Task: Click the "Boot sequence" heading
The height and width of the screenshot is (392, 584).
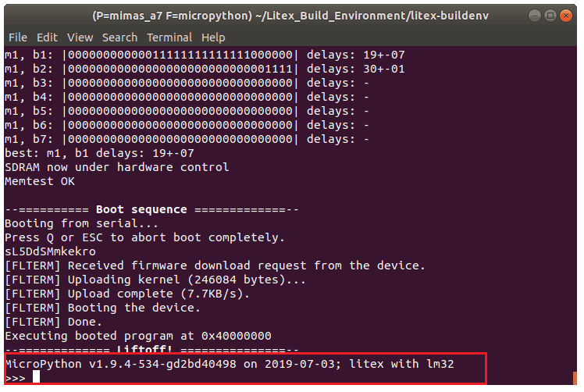Action: tap(141, 209)
